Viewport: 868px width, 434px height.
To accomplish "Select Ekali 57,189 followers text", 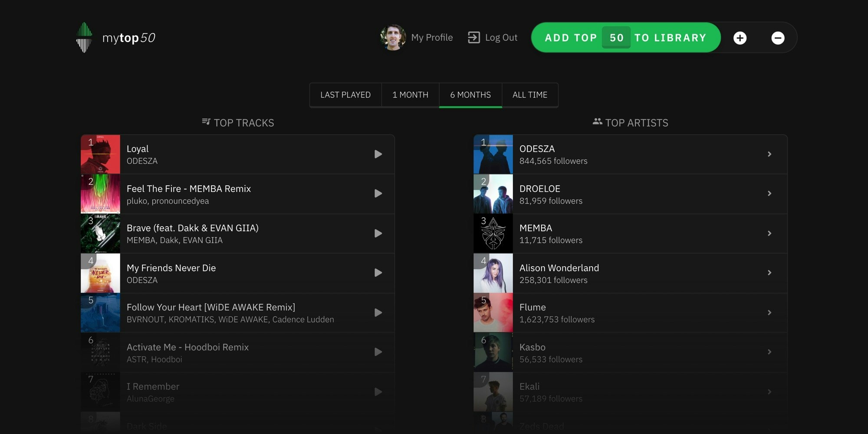I will coord(551,399).
